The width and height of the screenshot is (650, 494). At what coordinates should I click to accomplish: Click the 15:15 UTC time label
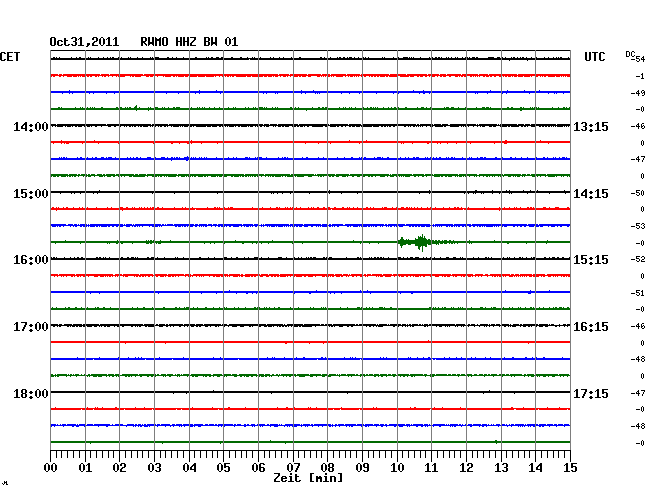(591, 260)
